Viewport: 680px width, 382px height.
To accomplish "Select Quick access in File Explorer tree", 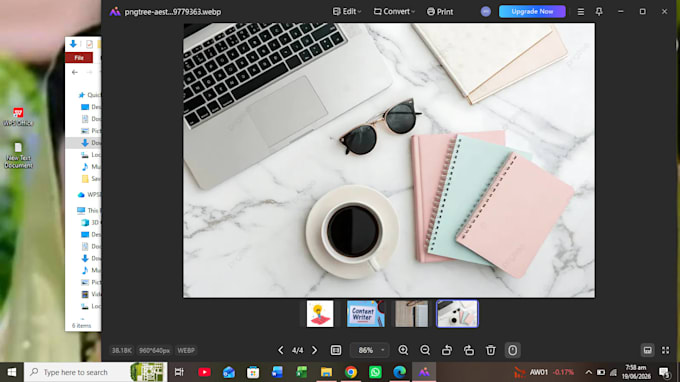I will coord(89,95).
